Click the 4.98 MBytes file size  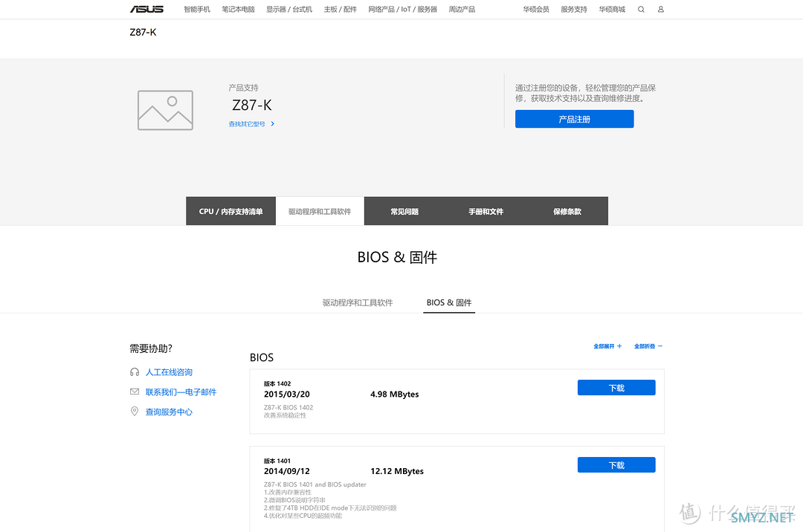(394, 395)
